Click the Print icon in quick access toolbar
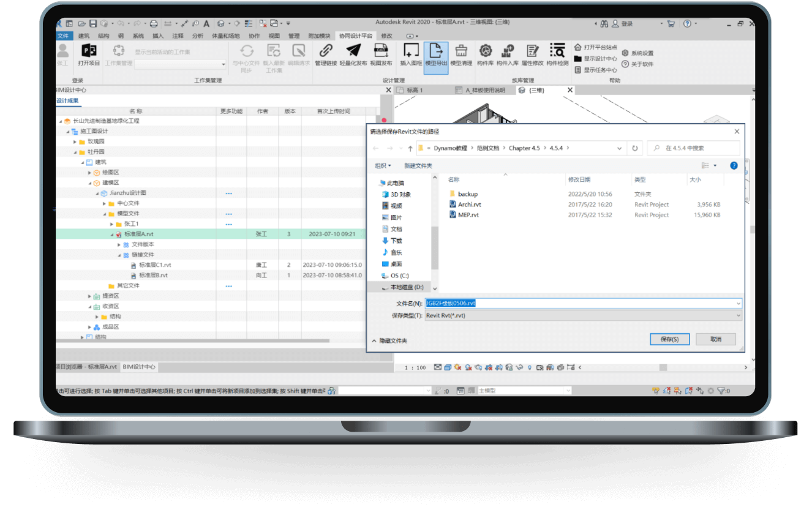Screen dimensions: 812x507 click(x=154, y=24)
